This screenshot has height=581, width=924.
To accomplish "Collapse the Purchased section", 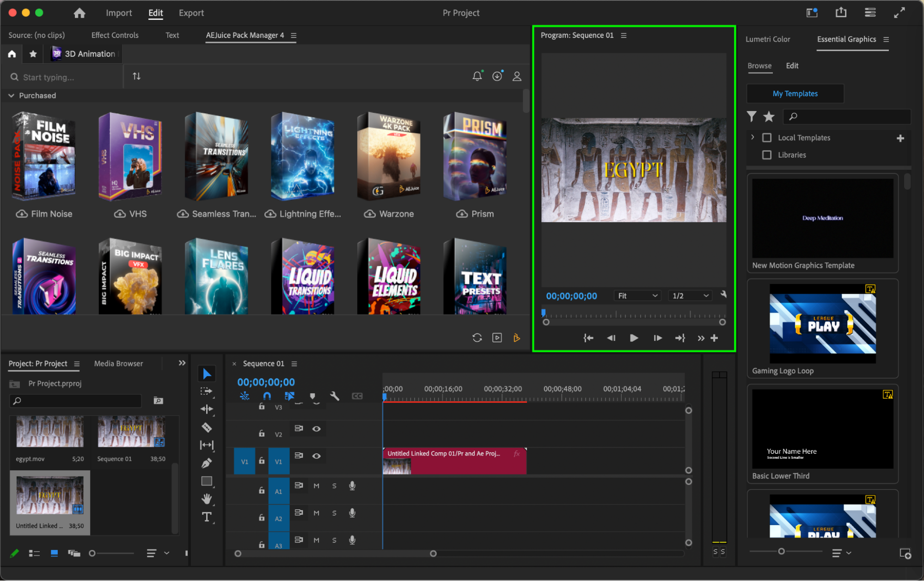I will pyautogui.click(x=11, y=95).
